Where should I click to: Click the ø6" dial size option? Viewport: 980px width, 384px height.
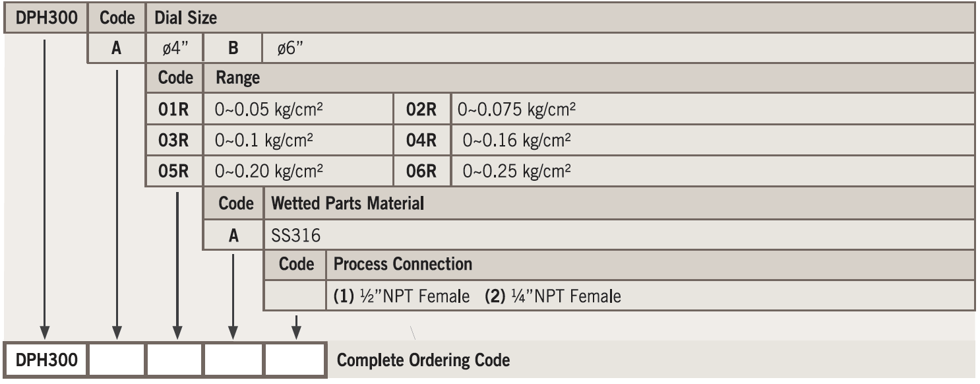point(289,49)
